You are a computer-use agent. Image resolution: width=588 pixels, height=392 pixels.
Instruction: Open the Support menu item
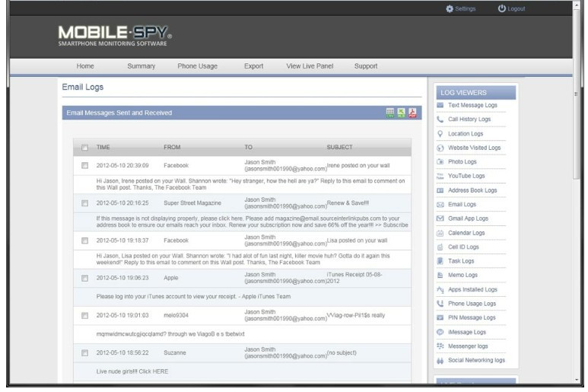click(x=366, y=66)
